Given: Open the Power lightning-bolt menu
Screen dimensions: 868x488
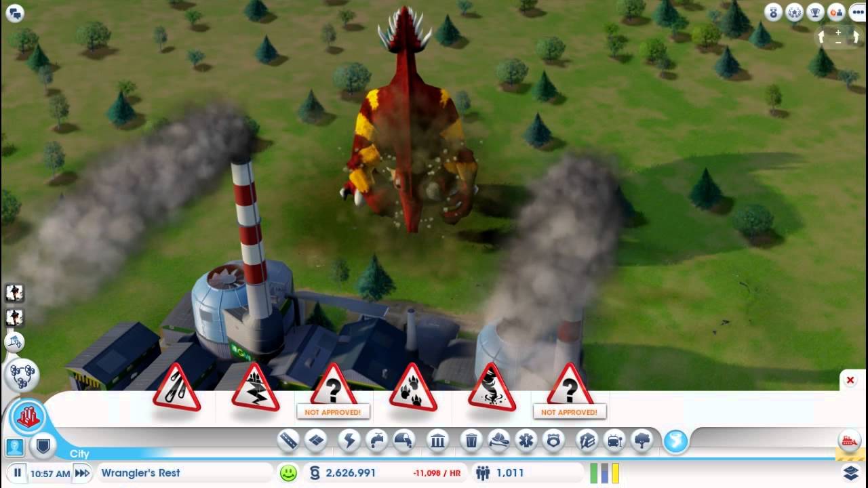Looking at the screenshot, I should [x=350, y=441].
